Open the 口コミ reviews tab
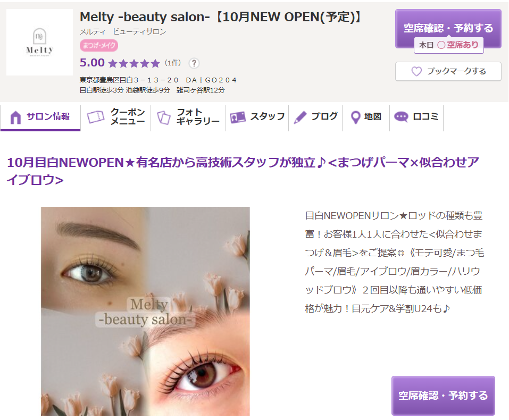 point(416,117)
